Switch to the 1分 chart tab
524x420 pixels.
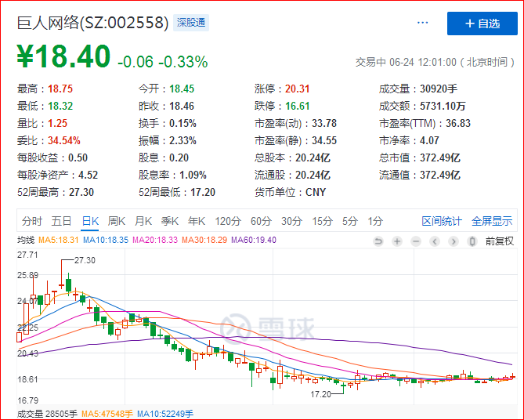pyautogui.click(x=375, y=221)
